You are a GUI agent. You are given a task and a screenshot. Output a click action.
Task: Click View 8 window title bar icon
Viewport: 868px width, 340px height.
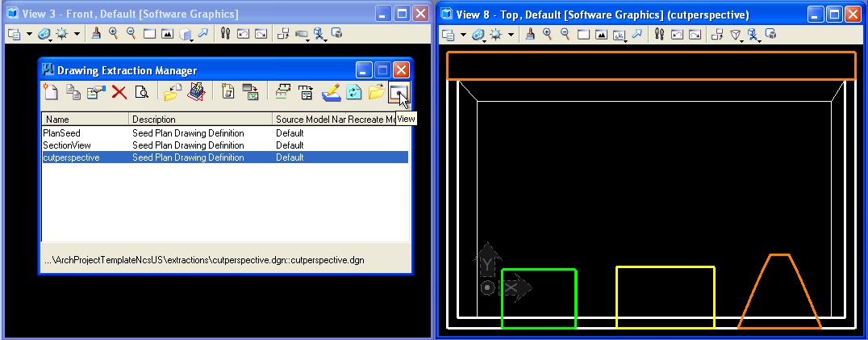pyautogui.click(x=446, y=15)
